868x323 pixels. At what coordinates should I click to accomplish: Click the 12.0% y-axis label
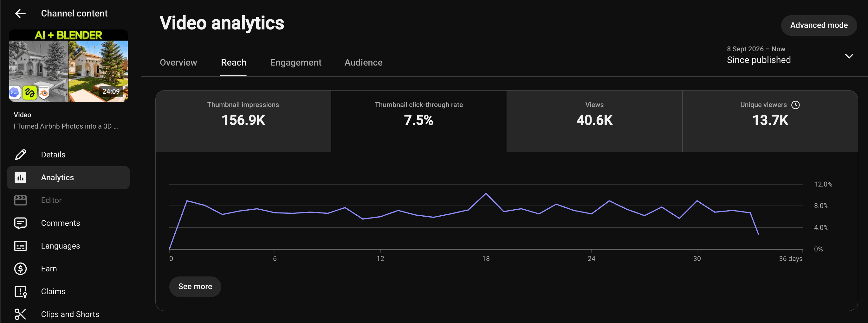823,184
